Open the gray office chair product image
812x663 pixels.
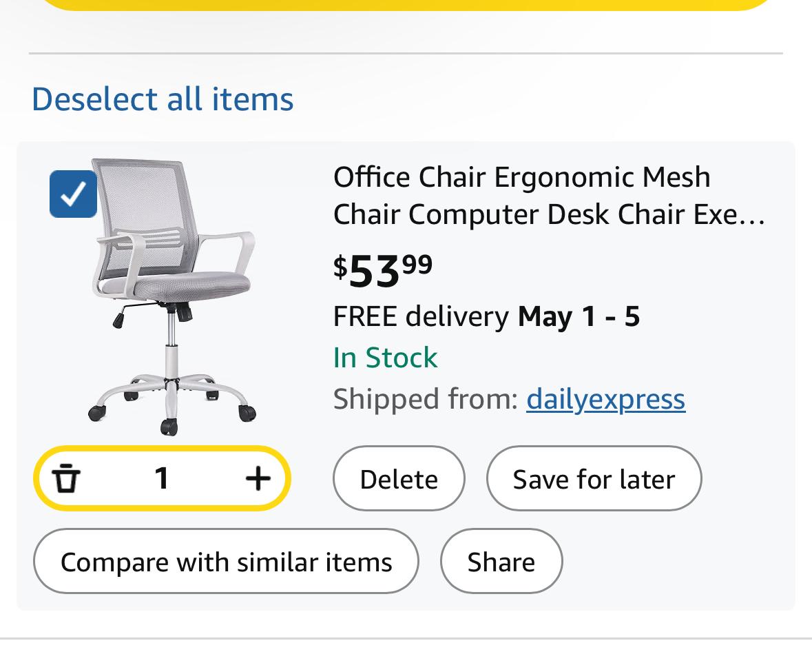[x=172, y=296]
